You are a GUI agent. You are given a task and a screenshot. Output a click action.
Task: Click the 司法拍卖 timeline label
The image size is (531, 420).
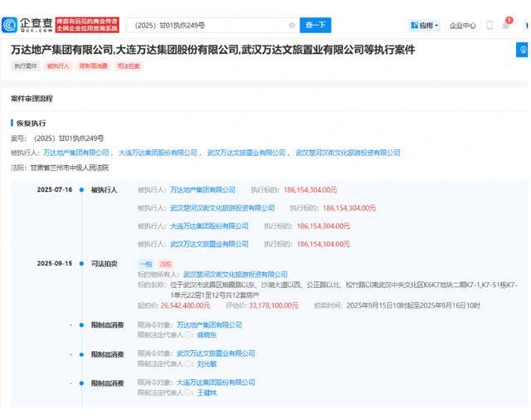pyautogui.click(x=105, y=263)
